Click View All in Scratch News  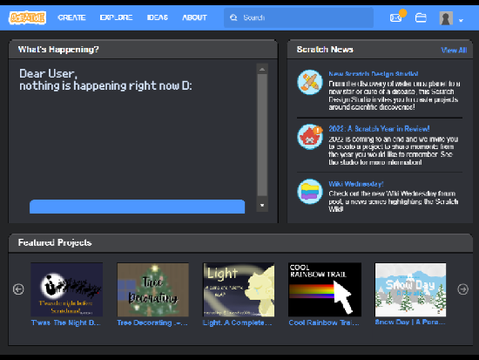point(454,50)
